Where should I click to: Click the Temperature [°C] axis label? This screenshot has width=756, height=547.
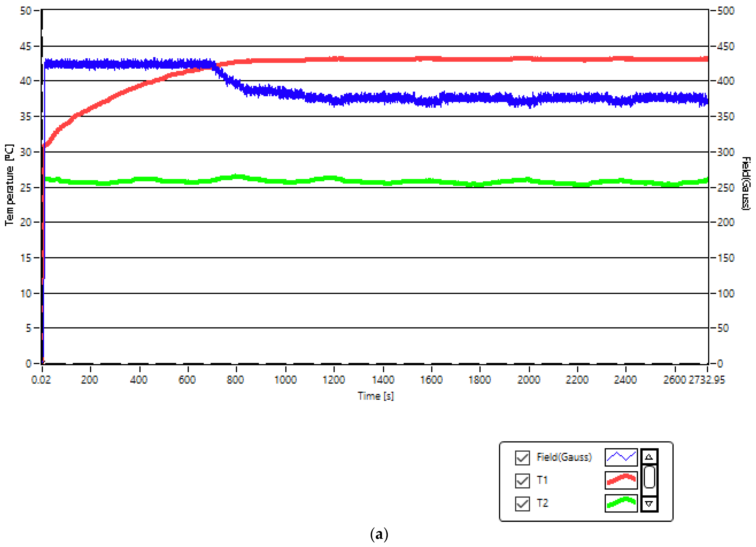[10, 185]
